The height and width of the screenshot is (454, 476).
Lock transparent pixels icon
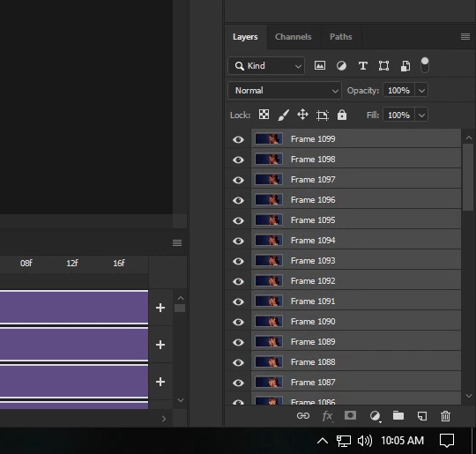(264, 115)
